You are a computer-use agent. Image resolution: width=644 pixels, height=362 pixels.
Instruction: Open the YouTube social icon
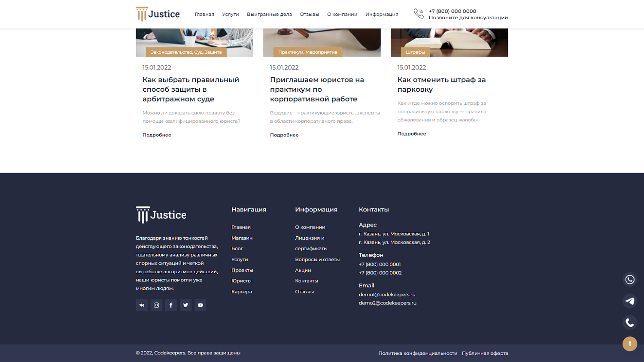[200, 305]
